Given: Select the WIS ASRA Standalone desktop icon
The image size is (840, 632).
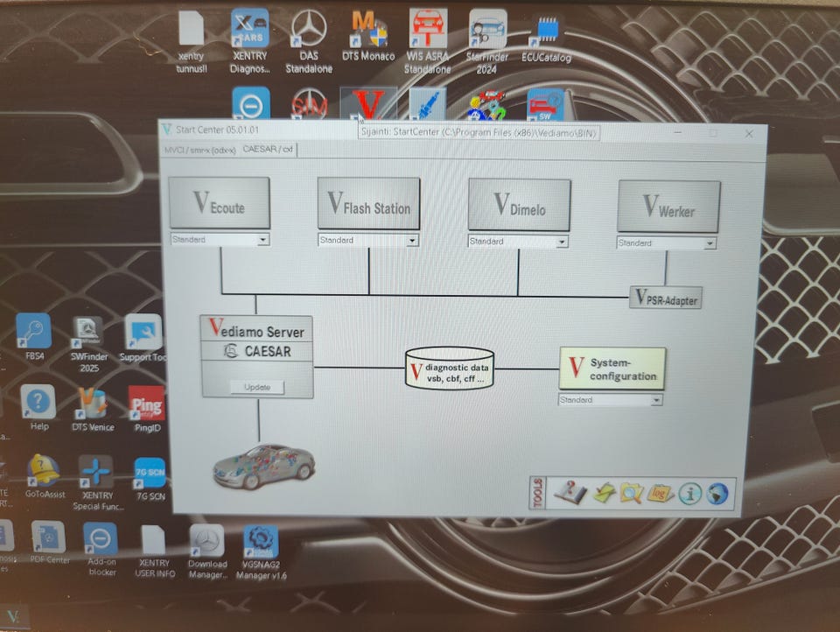Looking at the screenshot, I should click(x=428, y=42).
